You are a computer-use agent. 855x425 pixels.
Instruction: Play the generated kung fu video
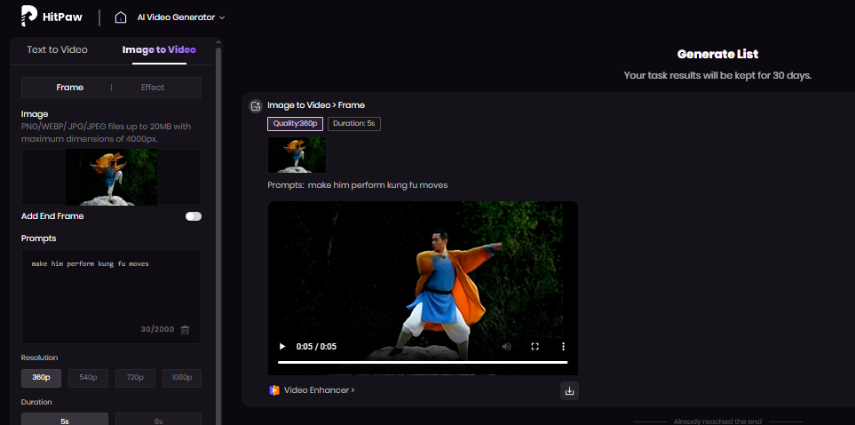point(282,346)
